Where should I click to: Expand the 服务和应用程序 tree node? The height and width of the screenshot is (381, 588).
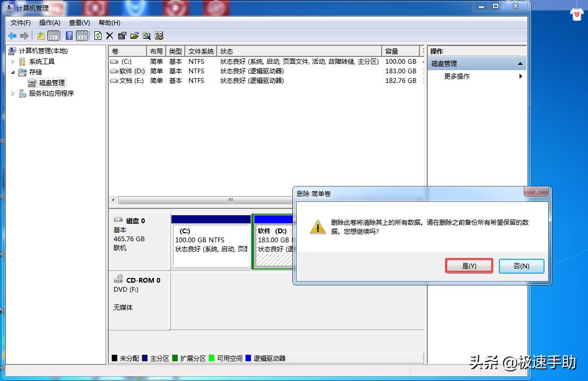(x=12, y=93)
